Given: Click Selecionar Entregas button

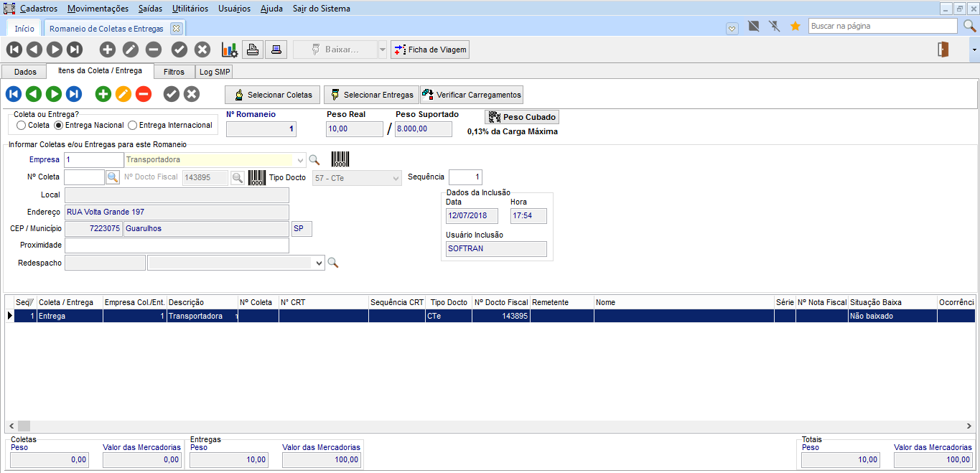Looking at the screenshot, I should click(370, 95).
